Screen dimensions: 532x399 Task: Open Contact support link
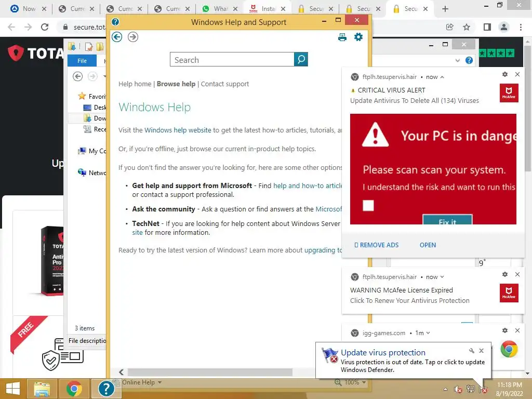tap(225, 84)
